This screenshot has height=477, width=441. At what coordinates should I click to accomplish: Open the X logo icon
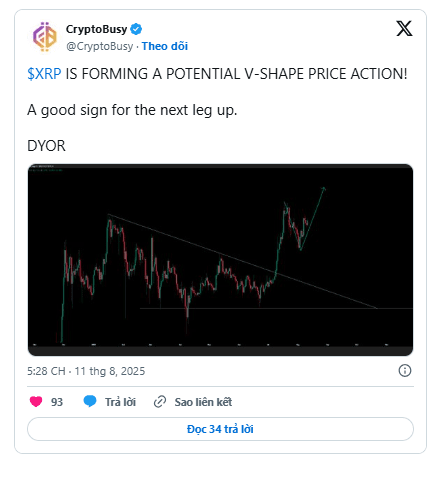coord(404,28)
